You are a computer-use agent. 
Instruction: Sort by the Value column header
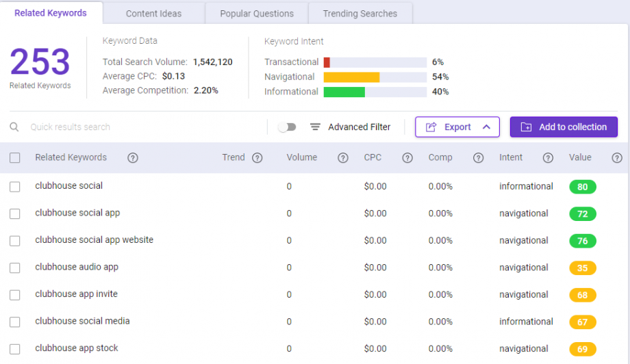(x=580, y=157)
